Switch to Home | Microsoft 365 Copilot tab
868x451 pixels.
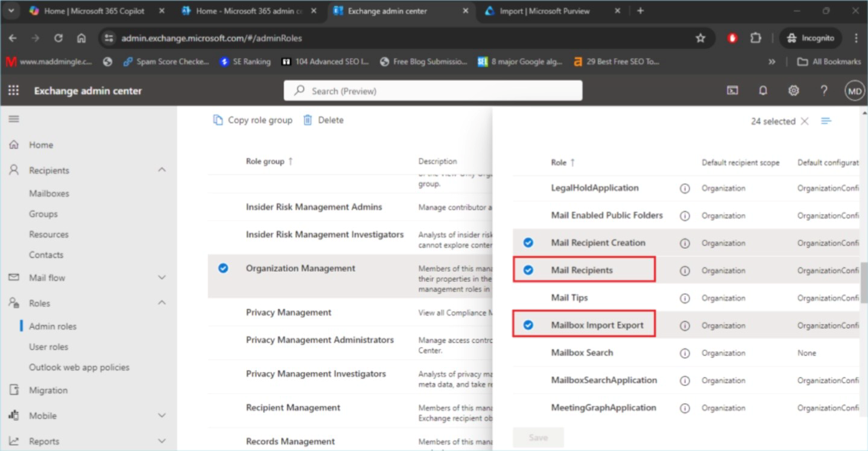tap(95, 11)
